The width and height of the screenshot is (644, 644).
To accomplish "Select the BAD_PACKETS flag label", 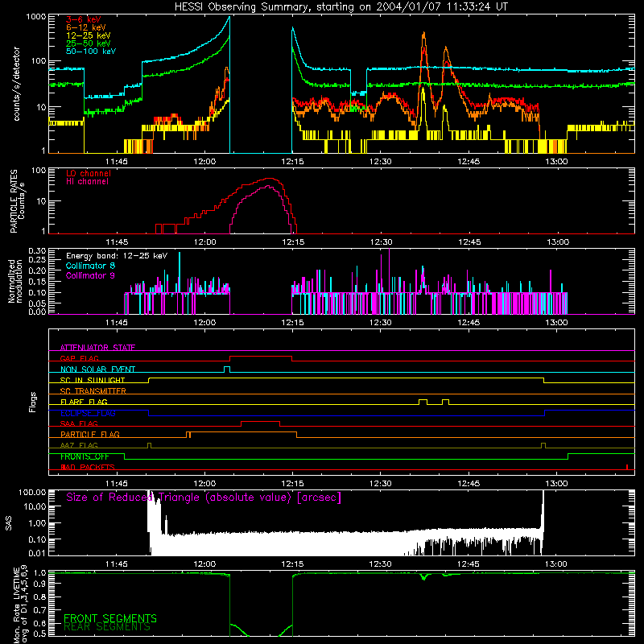I will (x=88, y=468).
